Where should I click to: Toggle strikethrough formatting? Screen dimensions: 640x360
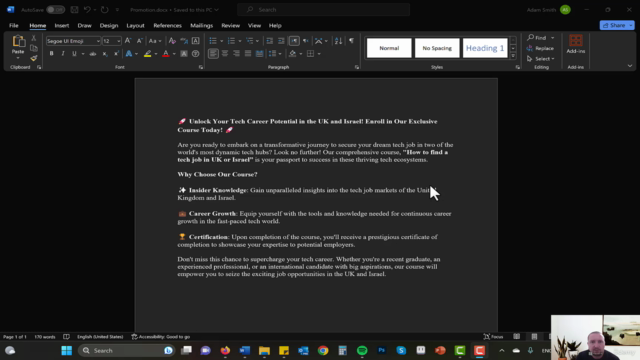[x=93, y=53]
